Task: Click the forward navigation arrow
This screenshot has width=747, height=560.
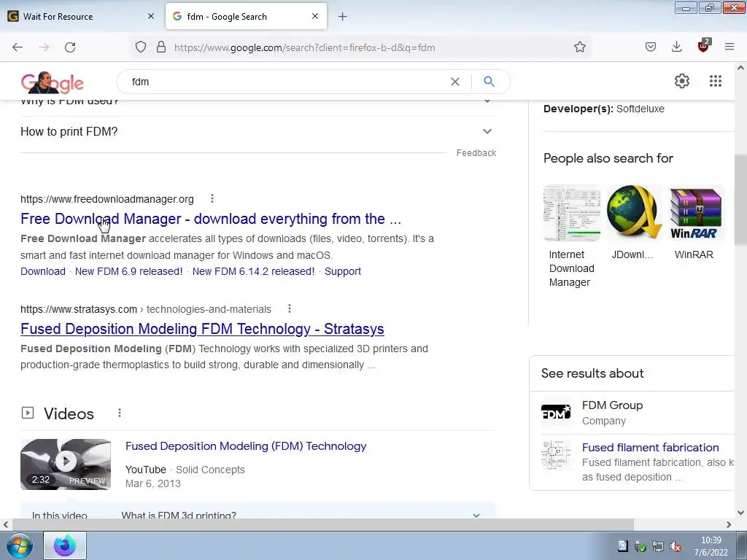Action: coord(44,47)
